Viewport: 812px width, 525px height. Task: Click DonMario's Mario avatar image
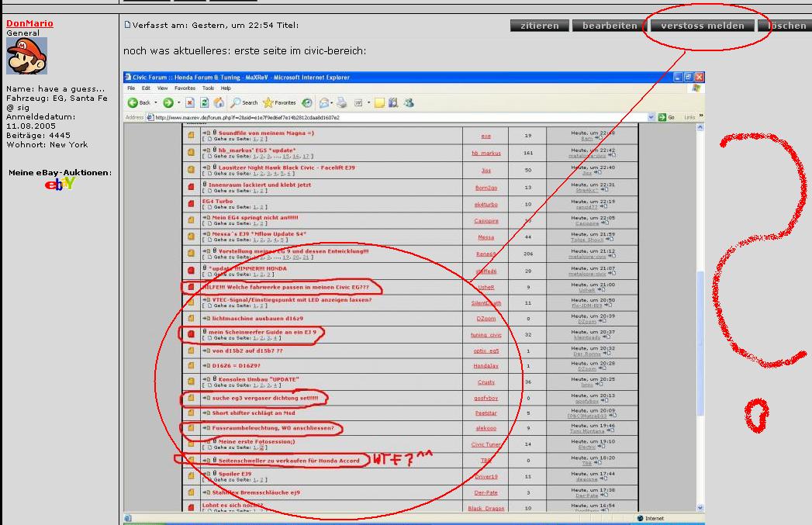coord(27,56)
